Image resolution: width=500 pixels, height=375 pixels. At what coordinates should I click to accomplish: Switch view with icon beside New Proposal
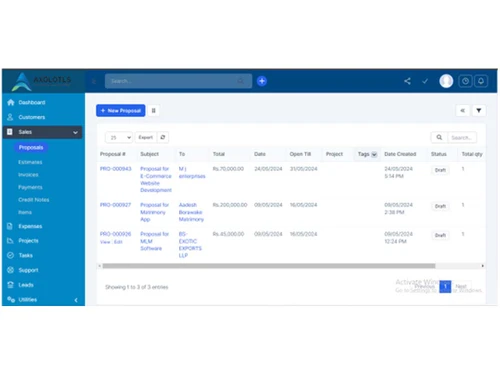click(x=153, y=111)
